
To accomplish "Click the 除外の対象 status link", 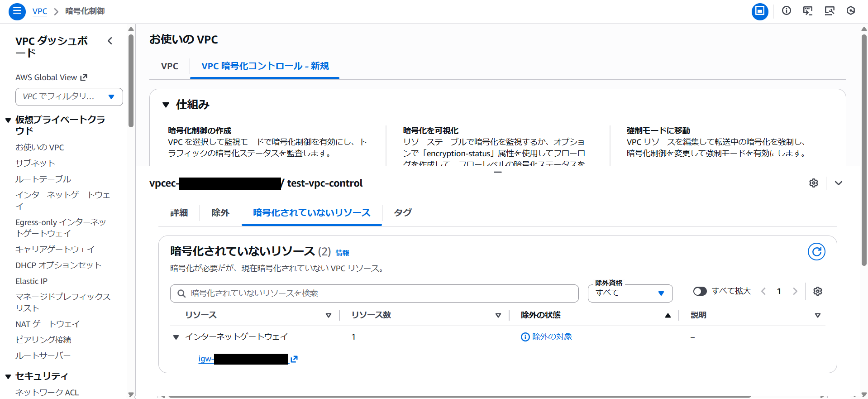I will click(x=547, y=337).
